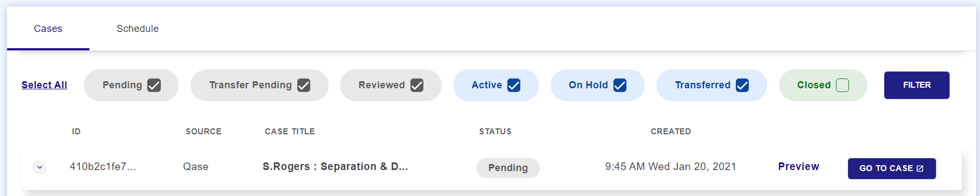Screen dimensions: 980x196
Task: Click the case ID 410b2c1fe7
Action: pyautogui.click(x=103, y=167)
